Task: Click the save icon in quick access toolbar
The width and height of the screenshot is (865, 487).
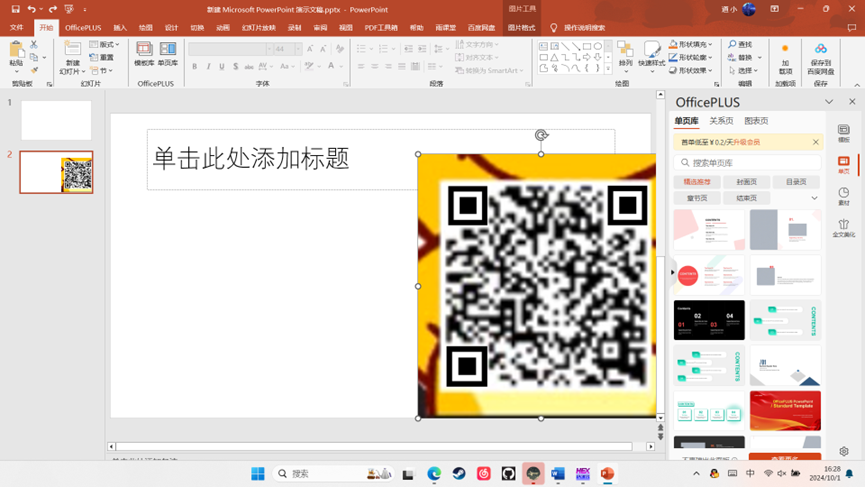Action: click(15, 9)
